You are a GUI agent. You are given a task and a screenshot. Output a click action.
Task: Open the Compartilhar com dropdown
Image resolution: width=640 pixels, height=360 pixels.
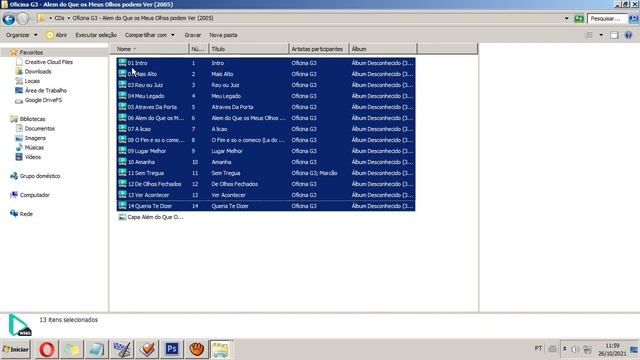click(149, 35)
